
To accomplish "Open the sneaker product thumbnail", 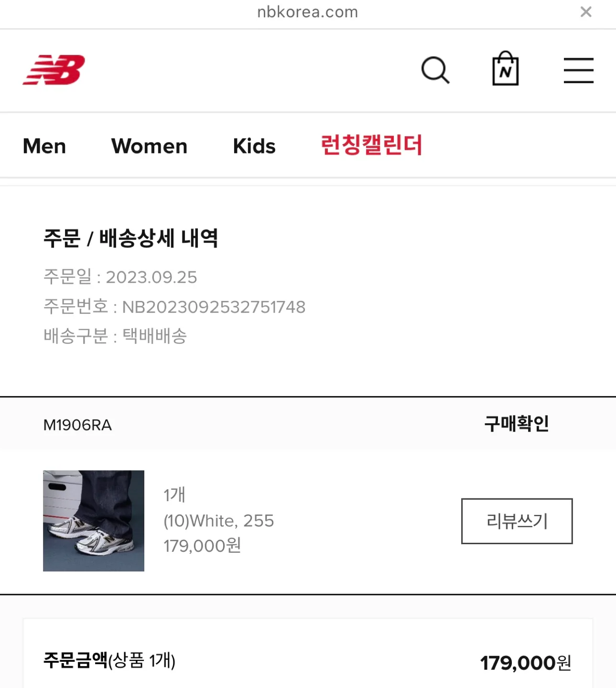I will [94, 521].
